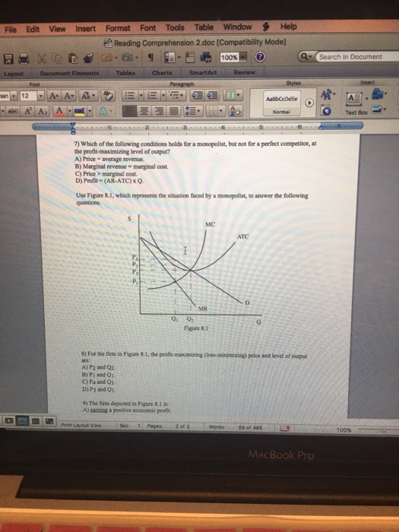
Task: Click the Cut scissors icon
Action: [42, 59]
